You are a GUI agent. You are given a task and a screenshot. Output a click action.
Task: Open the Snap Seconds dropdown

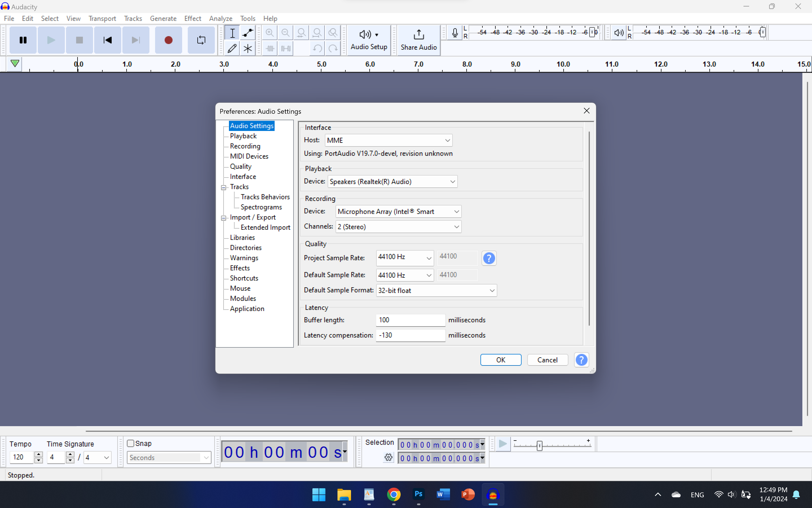[169, 457]
